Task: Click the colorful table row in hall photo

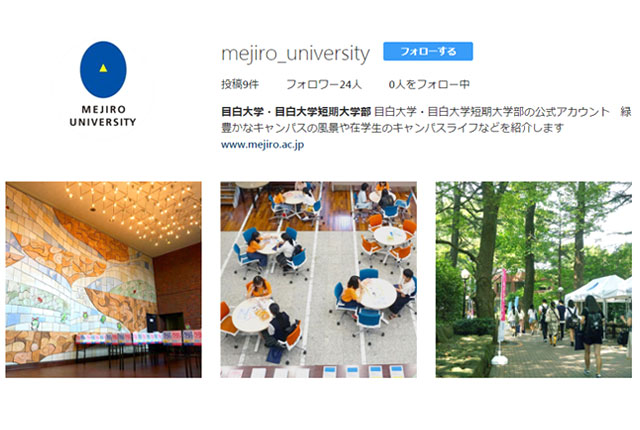Action: pos(138,338)
